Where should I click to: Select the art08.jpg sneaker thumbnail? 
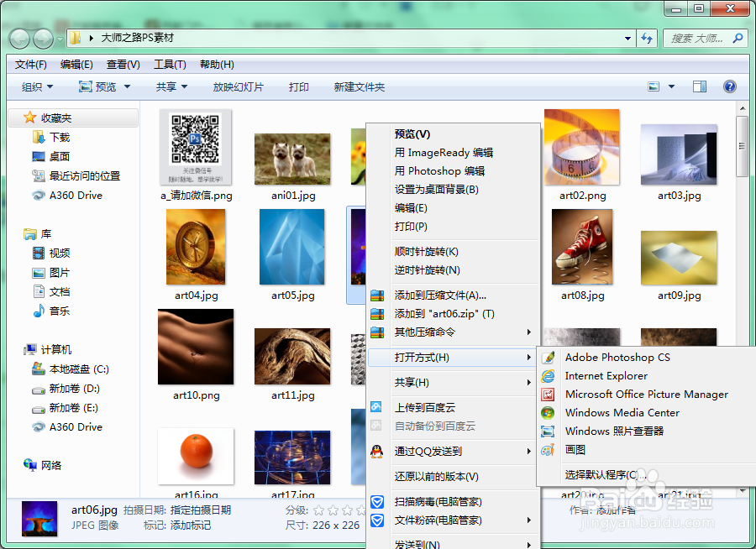[582, 247]
